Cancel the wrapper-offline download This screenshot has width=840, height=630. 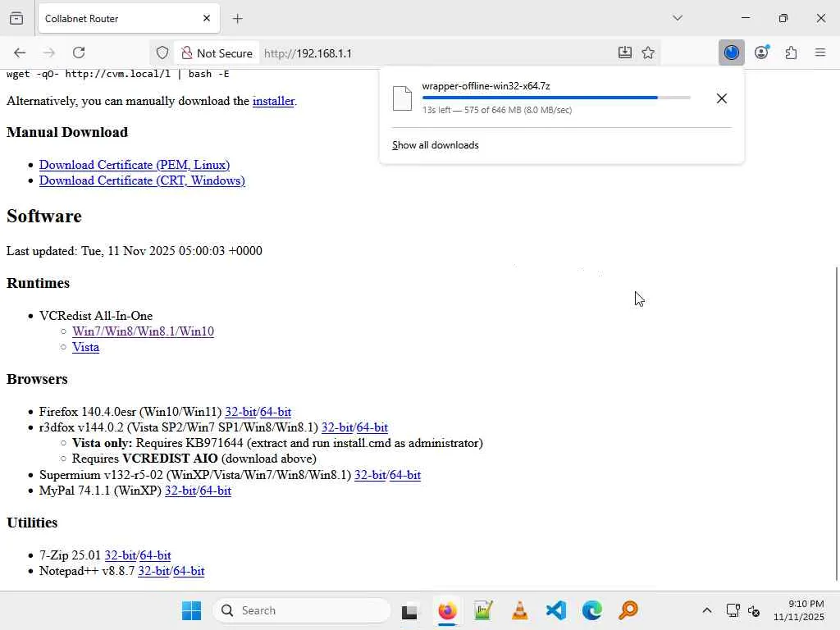click(x=722, y=98)
